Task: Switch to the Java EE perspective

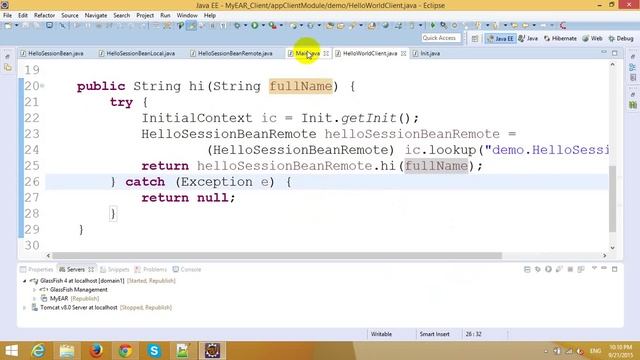Action: 500,38
